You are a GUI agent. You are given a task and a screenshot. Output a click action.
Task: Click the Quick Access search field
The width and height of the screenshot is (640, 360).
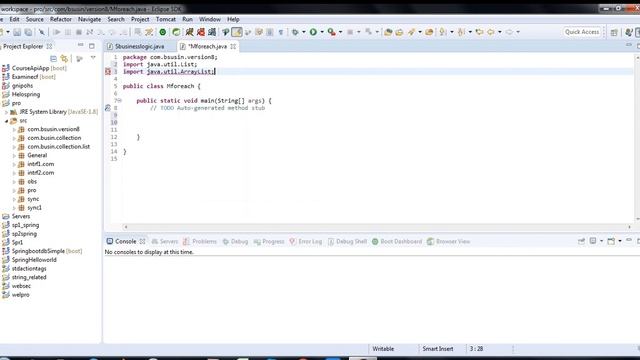582,32
